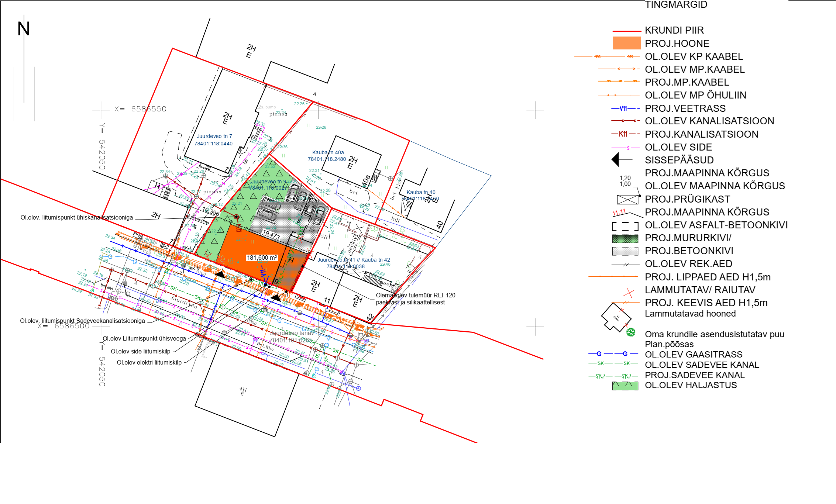Click the PROJ.PRÜGIKAST crossed-box legend symbol
The image size is (836, 504).
(627, 200)
